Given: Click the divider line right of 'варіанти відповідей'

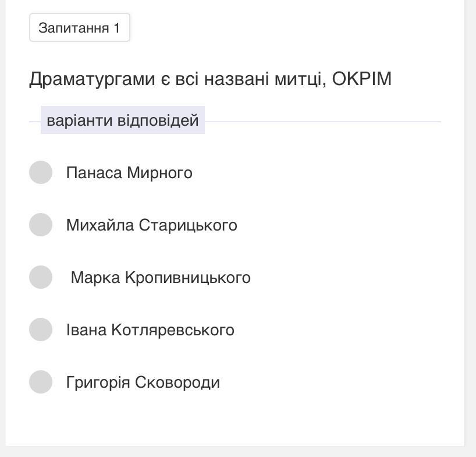Looking at the screenshot, I should tap(323, 122).
